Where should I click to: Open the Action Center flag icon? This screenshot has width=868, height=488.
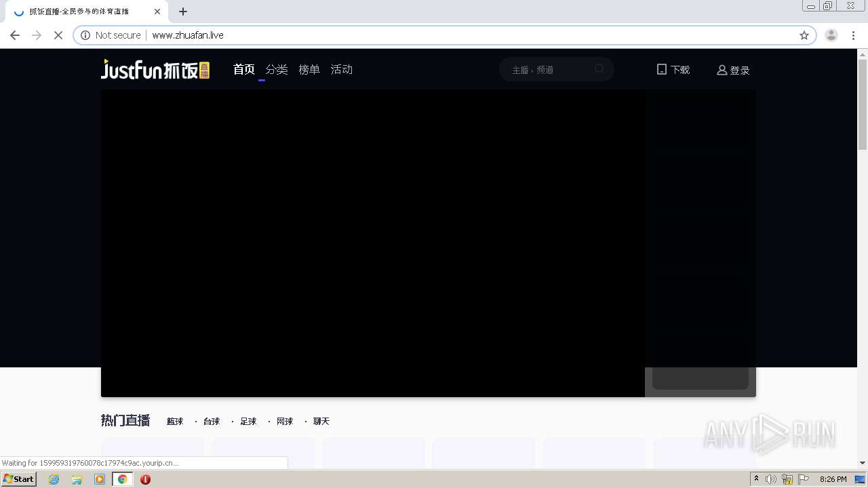click(x=804, y=479)
